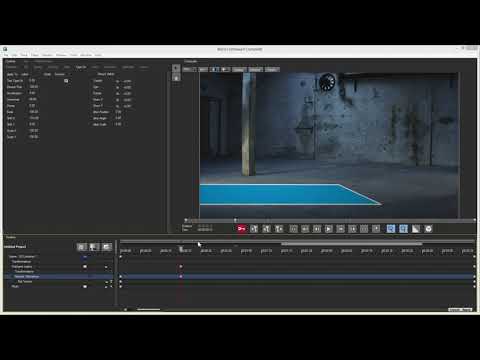The height and width of the screenshot is (360, 480).
Task: Click the first parameter's 0.00 value field
Action: [x=32, y=81]
